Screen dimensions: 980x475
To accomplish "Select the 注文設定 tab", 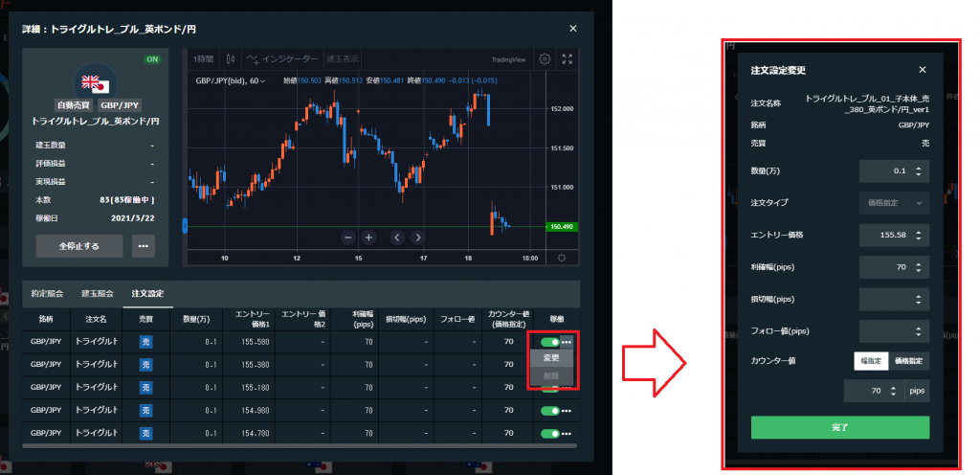I will coord(147,293).
